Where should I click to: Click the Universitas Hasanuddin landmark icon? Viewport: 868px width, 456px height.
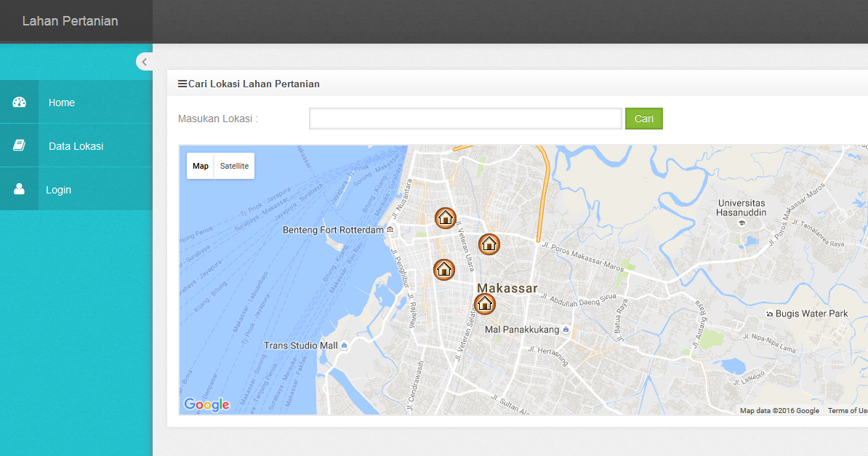pos(742,223)
